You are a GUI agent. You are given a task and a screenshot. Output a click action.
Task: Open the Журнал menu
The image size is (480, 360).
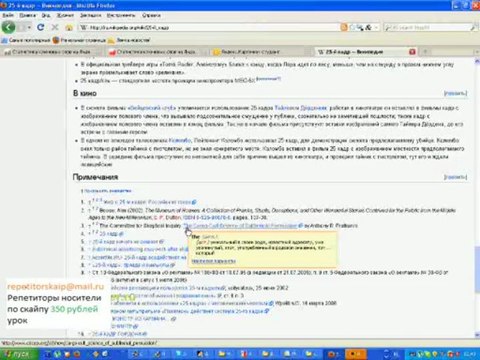pyautogui.click(x=65, y=15)
